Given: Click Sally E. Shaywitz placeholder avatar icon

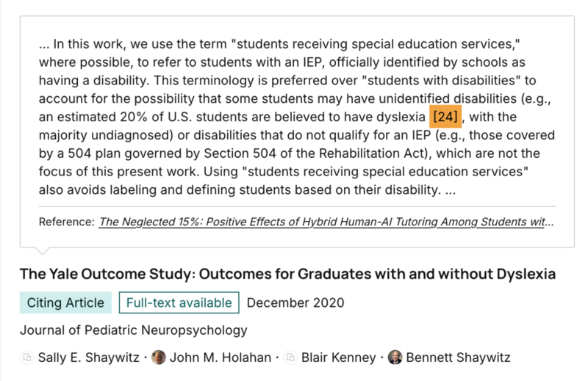Looking at the screenshot, I should point(27,358).
